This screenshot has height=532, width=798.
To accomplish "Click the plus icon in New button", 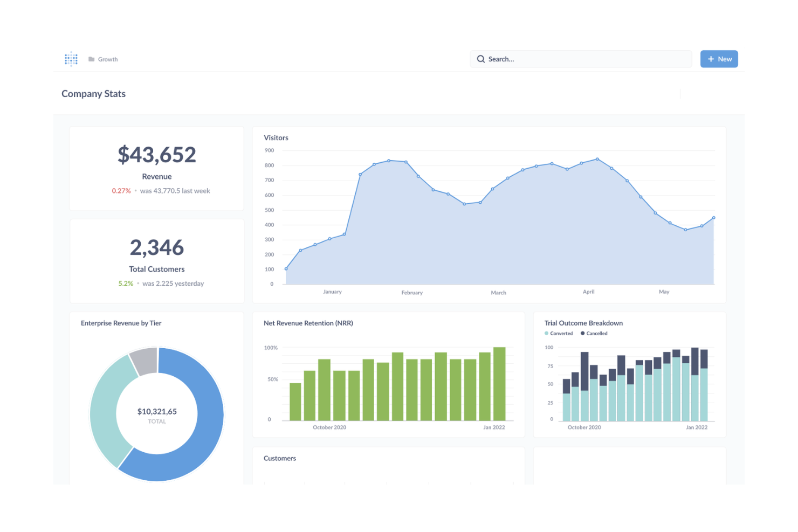I will (x=711, y=59).
